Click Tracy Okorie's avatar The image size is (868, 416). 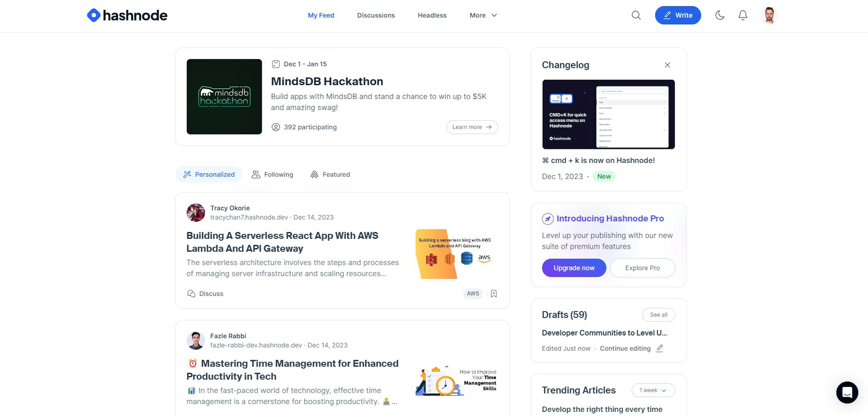click(x=196, y=212)
